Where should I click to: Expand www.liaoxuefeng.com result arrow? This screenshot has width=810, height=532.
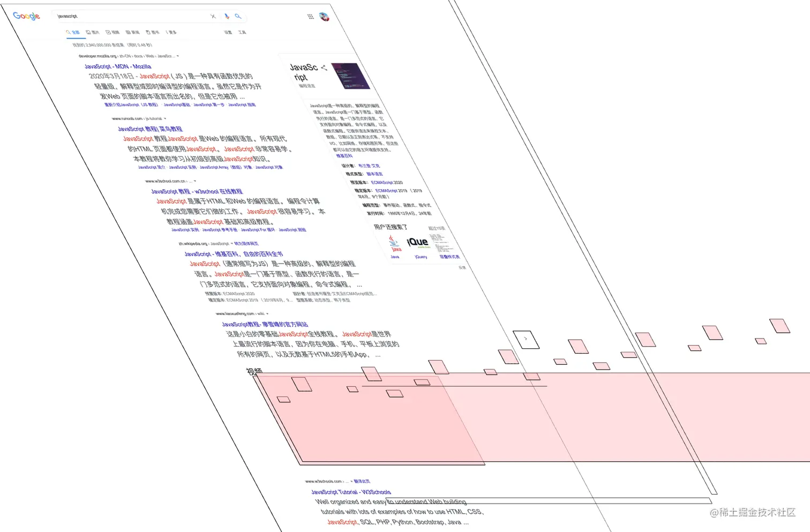(267, 313)
